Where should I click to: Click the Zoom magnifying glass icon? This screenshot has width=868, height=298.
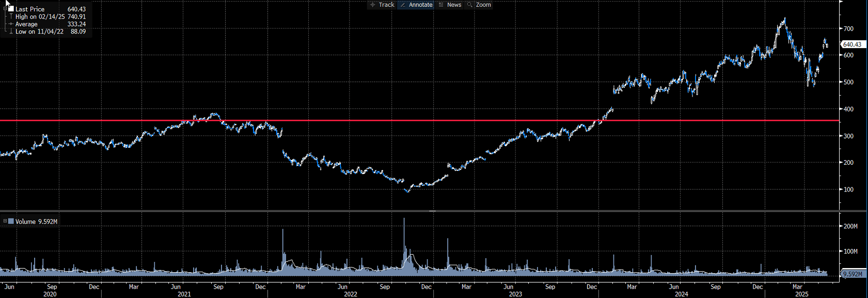click(469, 5)
